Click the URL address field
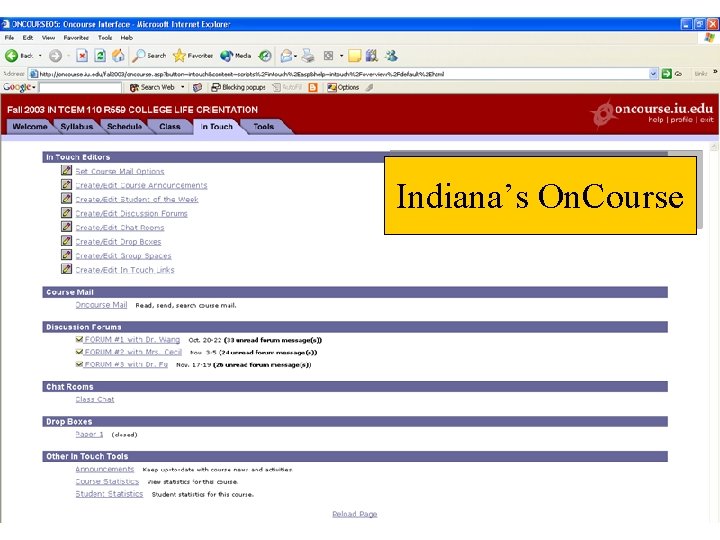This screenshot has height=540, width=720. pos(340,73)
